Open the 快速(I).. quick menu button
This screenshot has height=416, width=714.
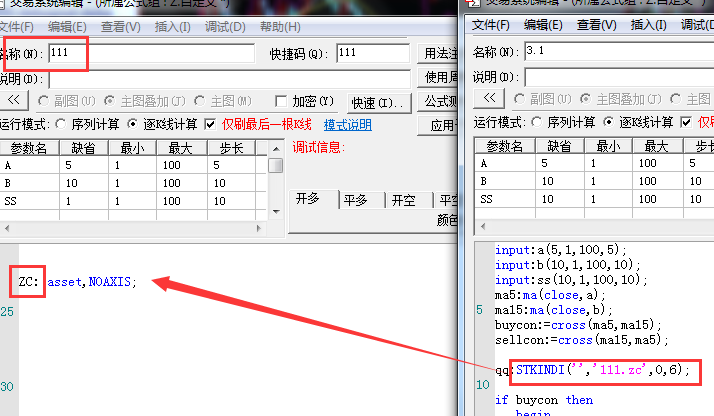click(x=376, y=103)
